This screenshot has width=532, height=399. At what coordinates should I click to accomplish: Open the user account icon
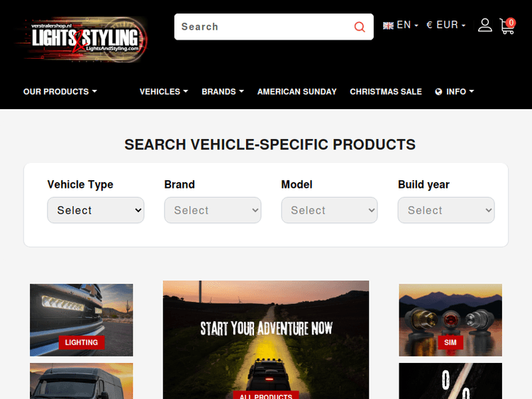[x=484, y=26]
